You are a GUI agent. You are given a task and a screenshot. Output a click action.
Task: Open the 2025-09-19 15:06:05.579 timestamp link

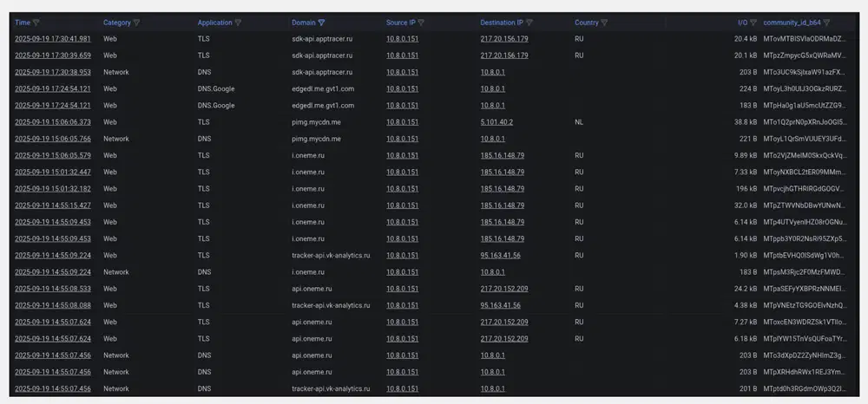coord(53,155)
